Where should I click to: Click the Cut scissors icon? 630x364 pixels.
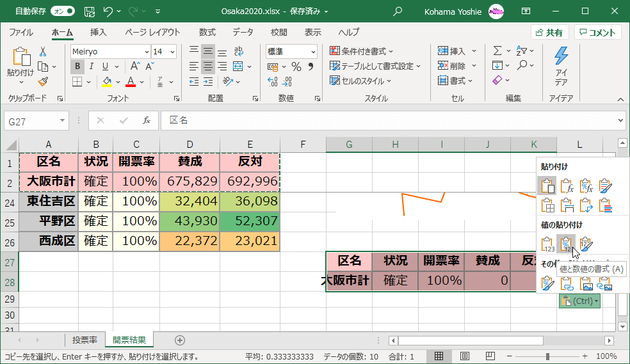43,52
